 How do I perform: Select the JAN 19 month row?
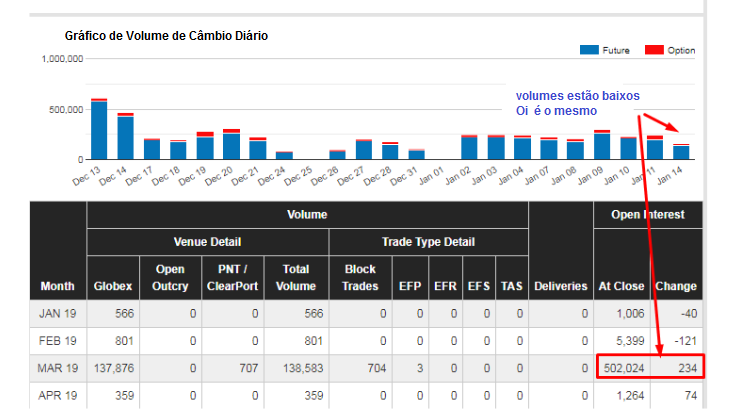point(57,313)
